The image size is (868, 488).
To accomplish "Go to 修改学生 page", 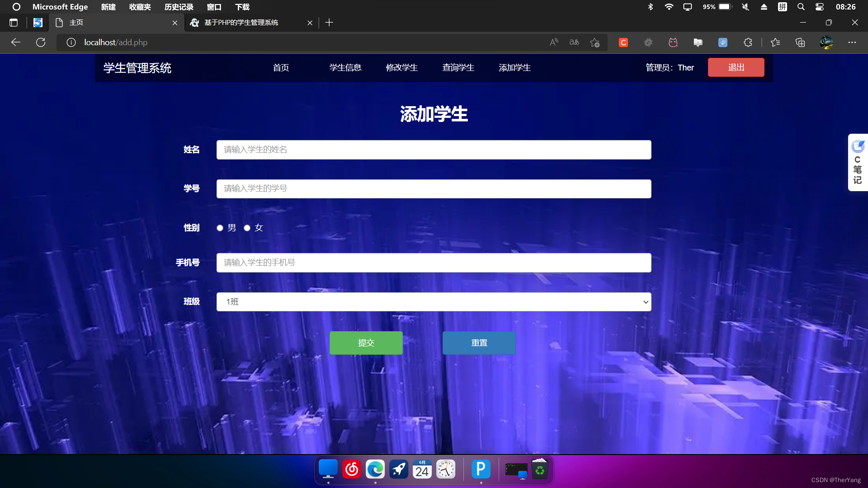I will 402,68.
